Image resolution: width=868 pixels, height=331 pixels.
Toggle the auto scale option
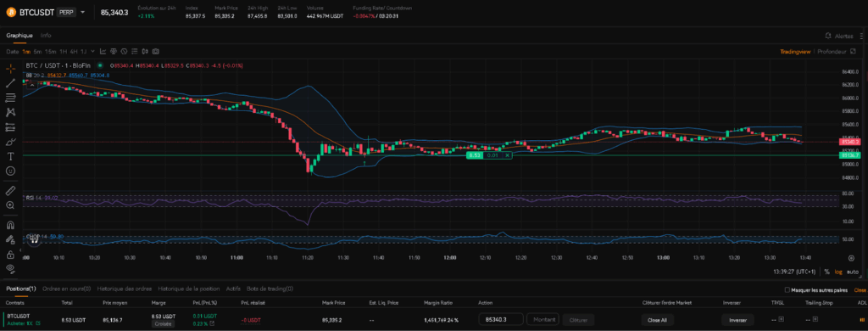pos(853,272)
